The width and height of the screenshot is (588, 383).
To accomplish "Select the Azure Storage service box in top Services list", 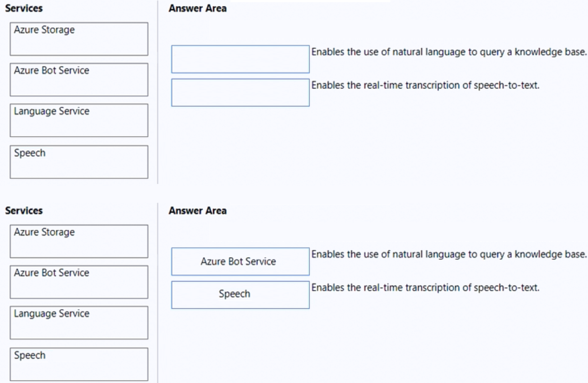I will [x=79, y=39].
